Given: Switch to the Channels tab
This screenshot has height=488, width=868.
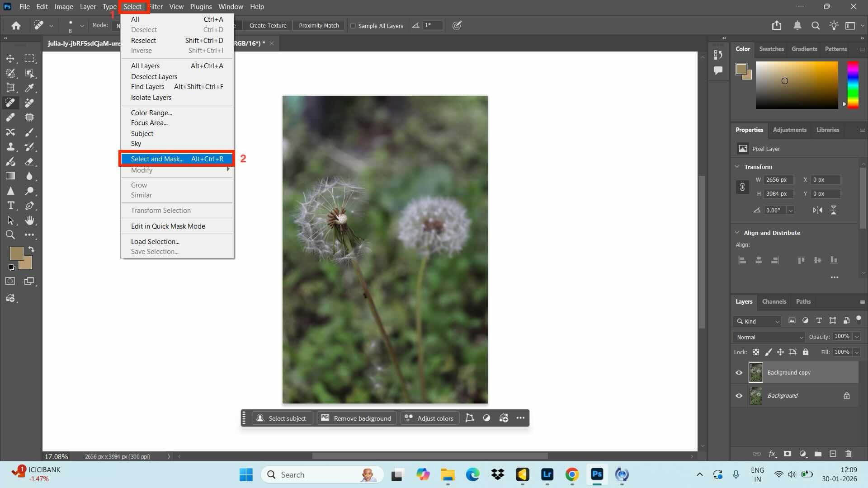Looking at the screenshot, I should 774,301.
